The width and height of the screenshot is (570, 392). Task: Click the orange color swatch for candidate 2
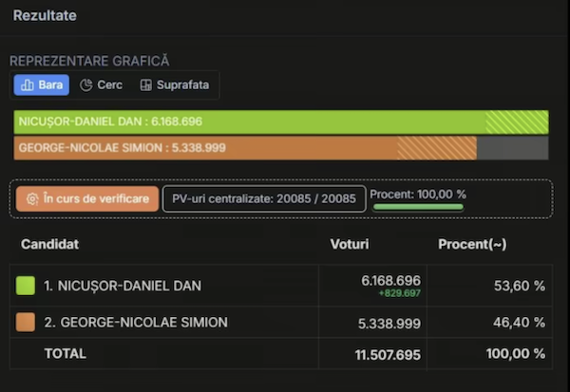pyautogui.click(x=26, y=322)
